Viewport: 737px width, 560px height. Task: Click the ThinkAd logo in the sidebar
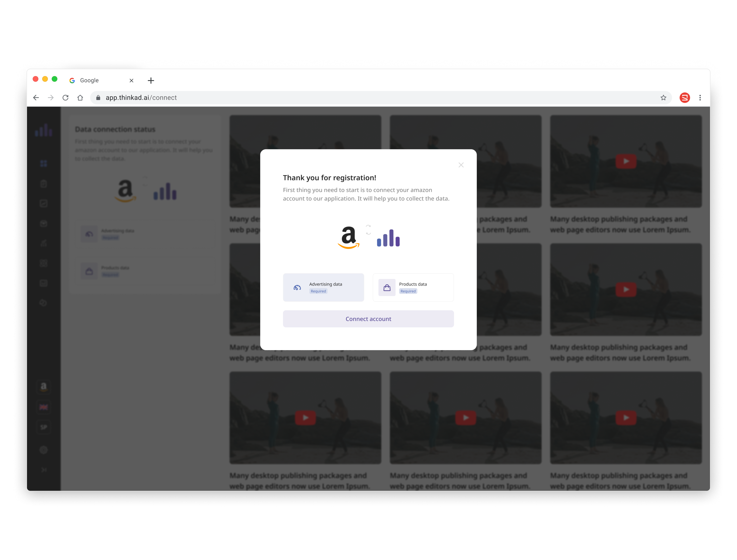point(44,130)
